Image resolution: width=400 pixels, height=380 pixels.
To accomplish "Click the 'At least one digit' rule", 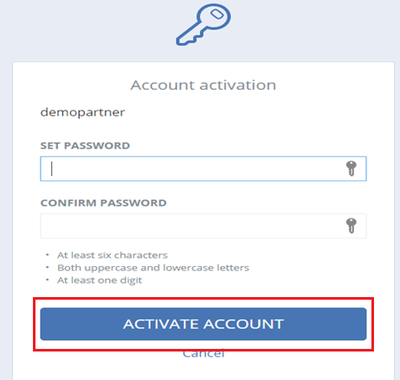I will [x=99, y=280].
